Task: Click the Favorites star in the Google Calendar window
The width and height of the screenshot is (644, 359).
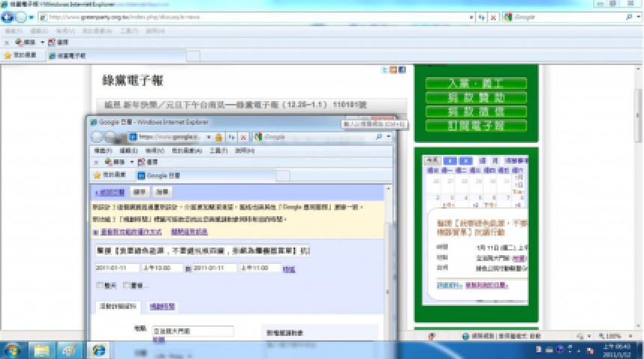Action: tap(109, 175)
